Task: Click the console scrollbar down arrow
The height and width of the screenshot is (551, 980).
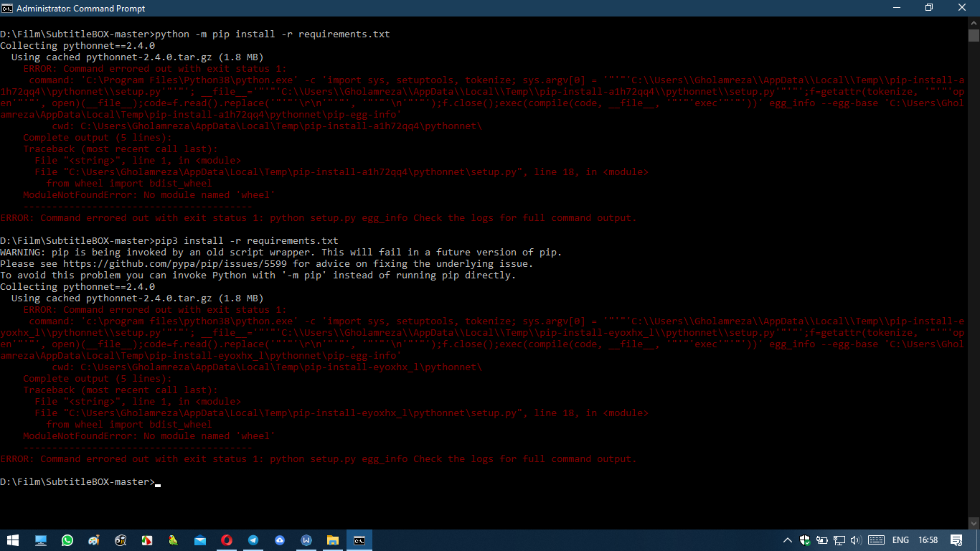Action: 975,522
